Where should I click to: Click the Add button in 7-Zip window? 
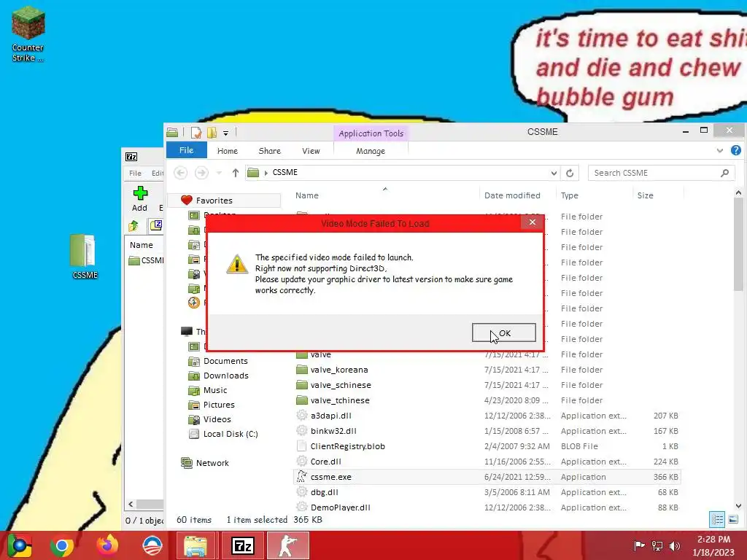point(139,198)
